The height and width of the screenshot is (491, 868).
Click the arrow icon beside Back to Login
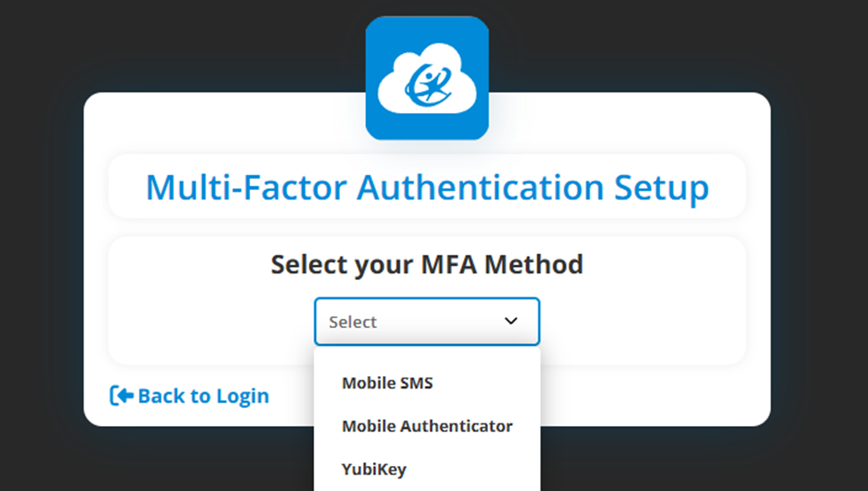(x=121, y=396)
